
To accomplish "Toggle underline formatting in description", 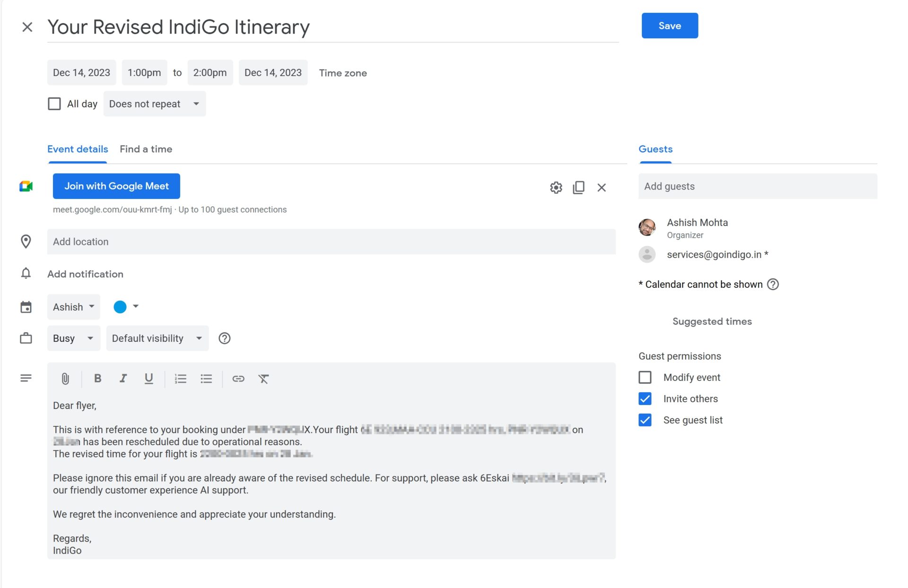I will coord(148,378).
